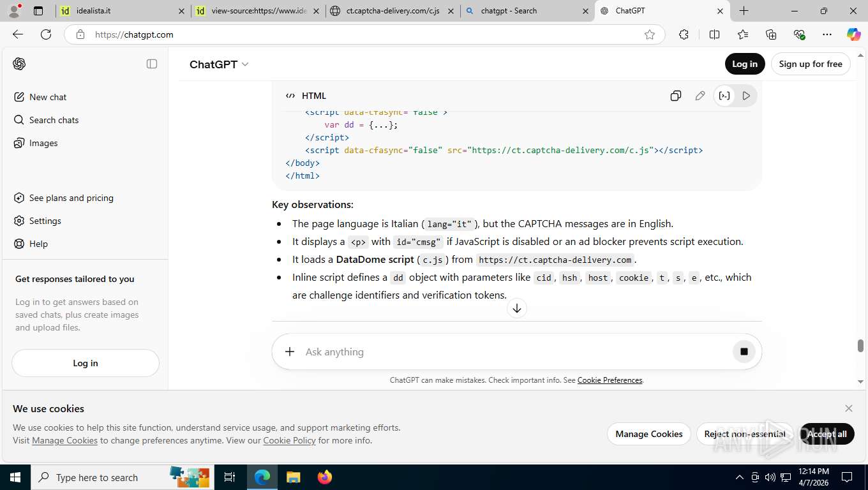This screenshot has width=868, height=490.
Task: Click the plus attach icon in prompt box
Action: [x=290, y=352]
